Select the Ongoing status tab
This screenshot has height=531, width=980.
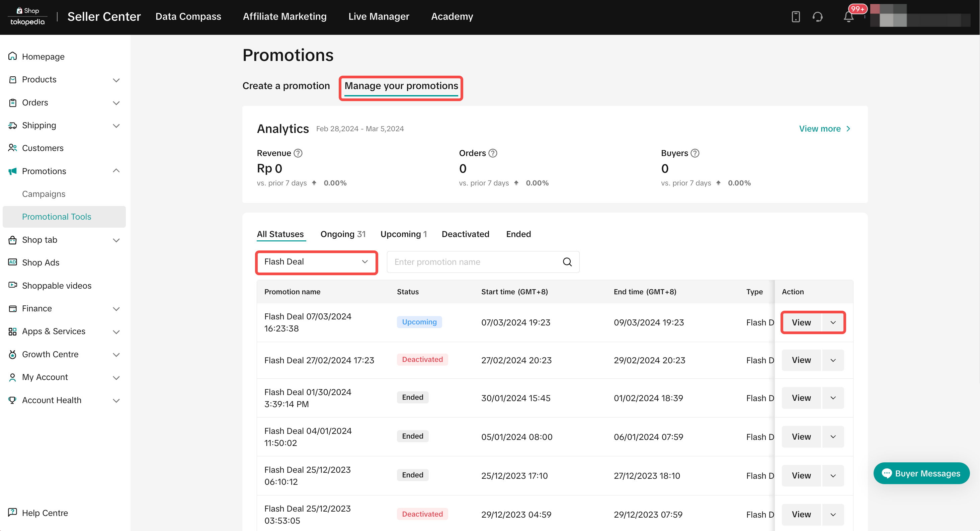342,234
